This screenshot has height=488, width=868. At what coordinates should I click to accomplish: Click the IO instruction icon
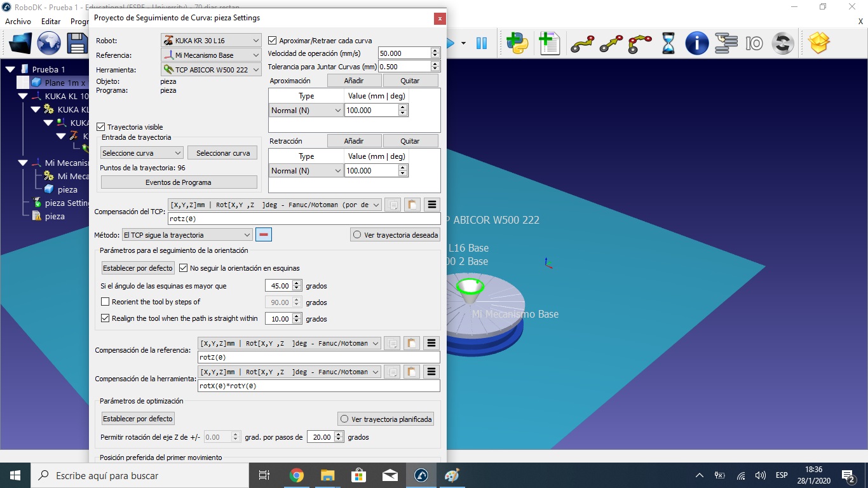[754, 43]
